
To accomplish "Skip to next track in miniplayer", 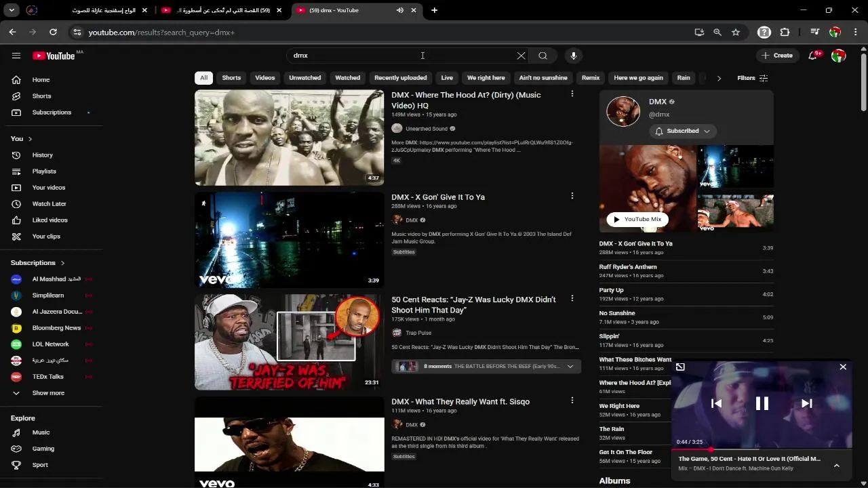I will [807, 403].
